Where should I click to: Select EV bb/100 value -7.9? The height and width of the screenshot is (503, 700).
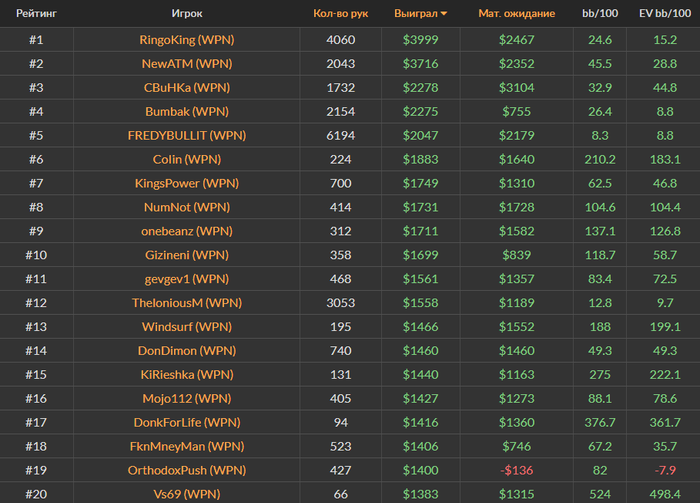coord(665,470)
